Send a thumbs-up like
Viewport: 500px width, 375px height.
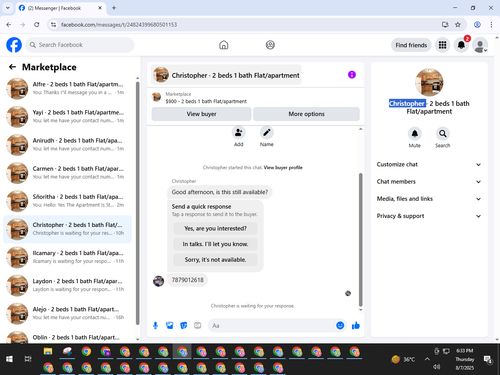[356, 325]
